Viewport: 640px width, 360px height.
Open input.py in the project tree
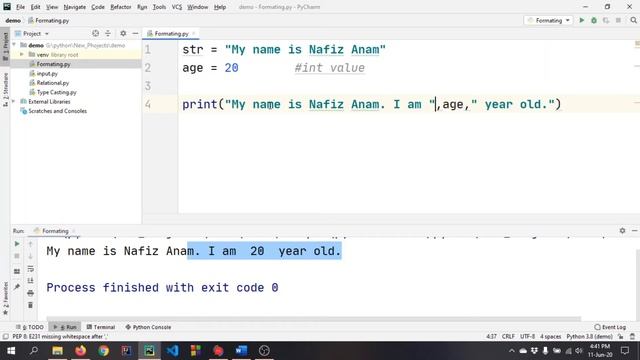coord(47,73)
